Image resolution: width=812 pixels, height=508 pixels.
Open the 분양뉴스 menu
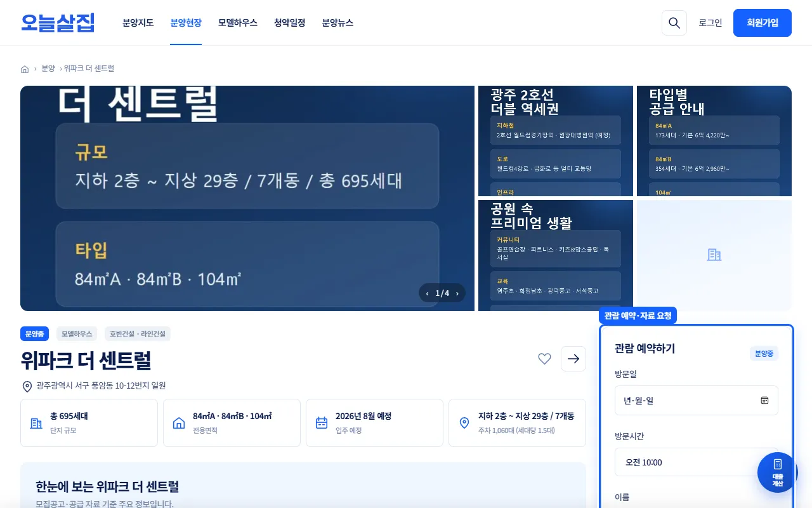(x=337, y=23)
